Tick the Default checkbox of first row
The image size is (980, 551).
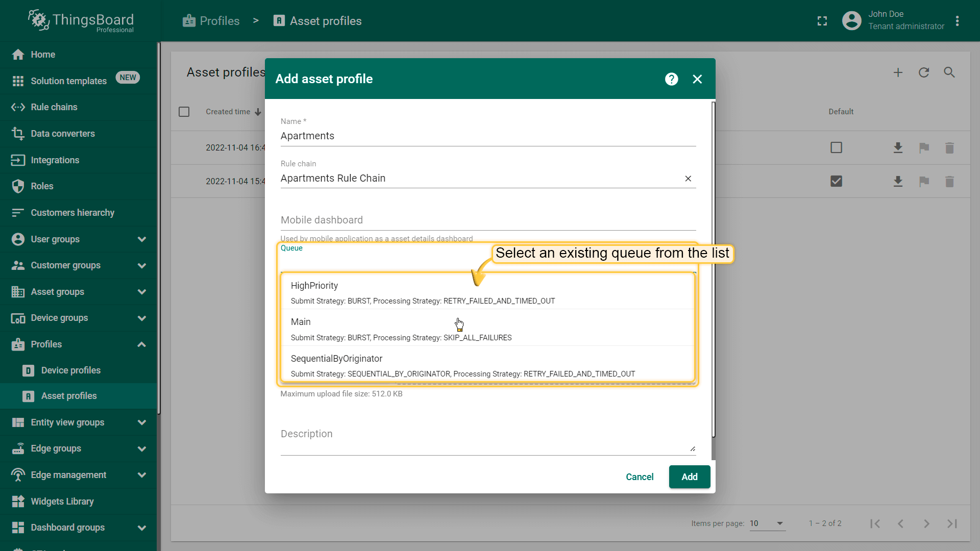(836, 148)
